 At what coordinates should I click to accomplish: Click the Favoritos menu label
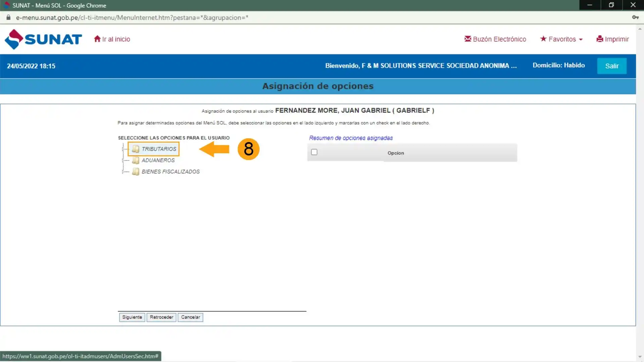tap(562, 39)
